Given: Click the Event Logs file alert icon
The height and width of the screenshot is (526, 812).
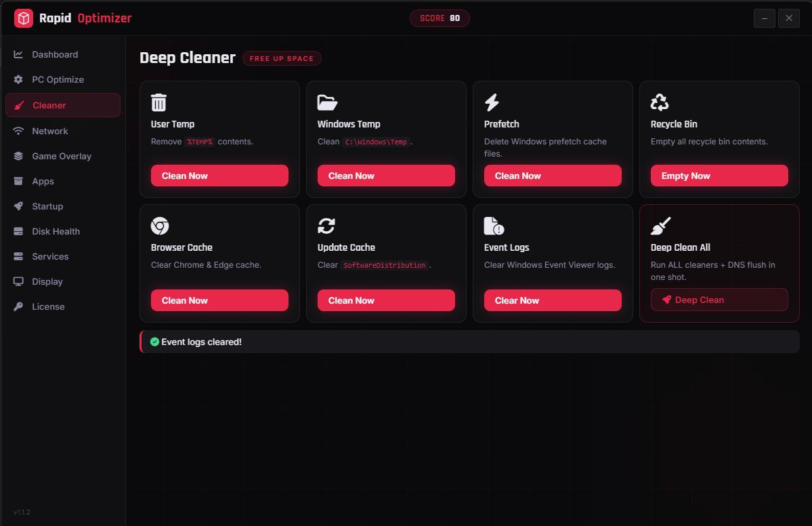Looking at the screenshot, I should pos(494,226).
